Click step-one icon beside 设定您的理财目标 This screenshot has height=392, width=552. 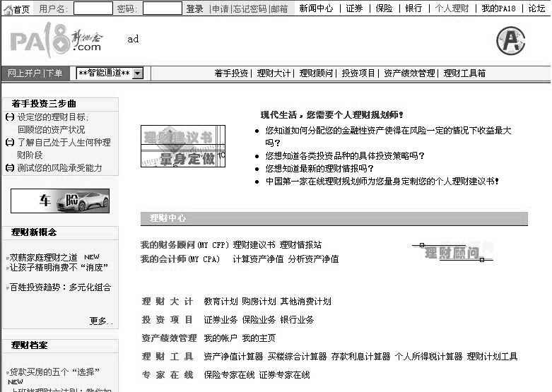tap(10, 117)
